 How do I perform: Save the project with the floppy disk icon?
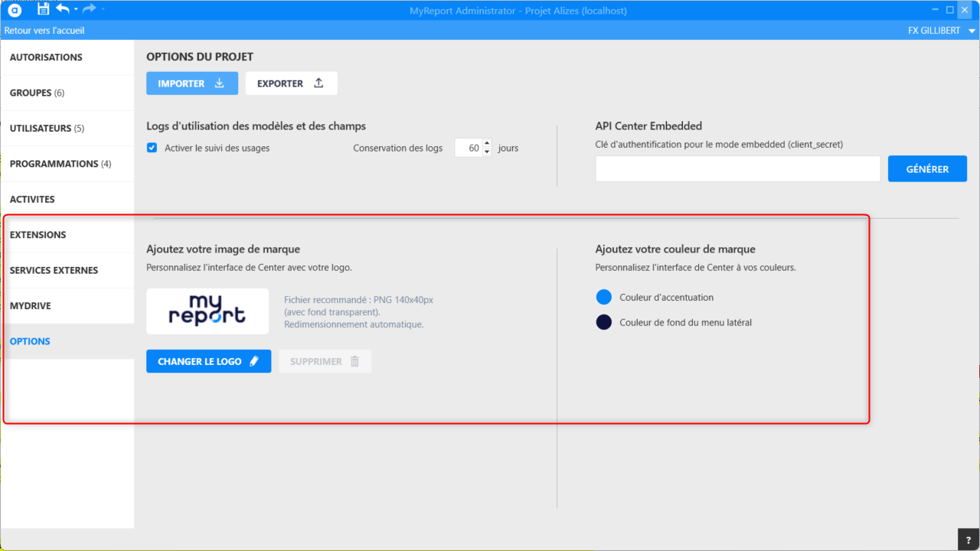tap(44, 9)
